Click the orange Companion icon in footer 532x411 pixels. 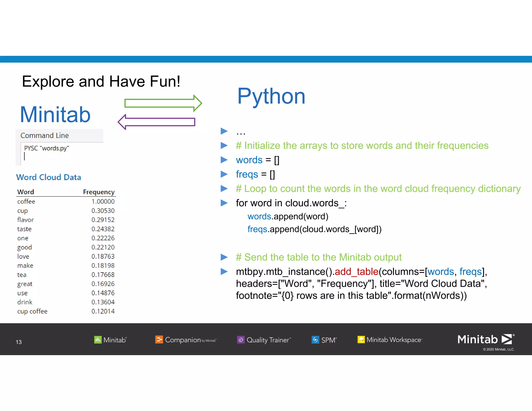tap(159, 340)
